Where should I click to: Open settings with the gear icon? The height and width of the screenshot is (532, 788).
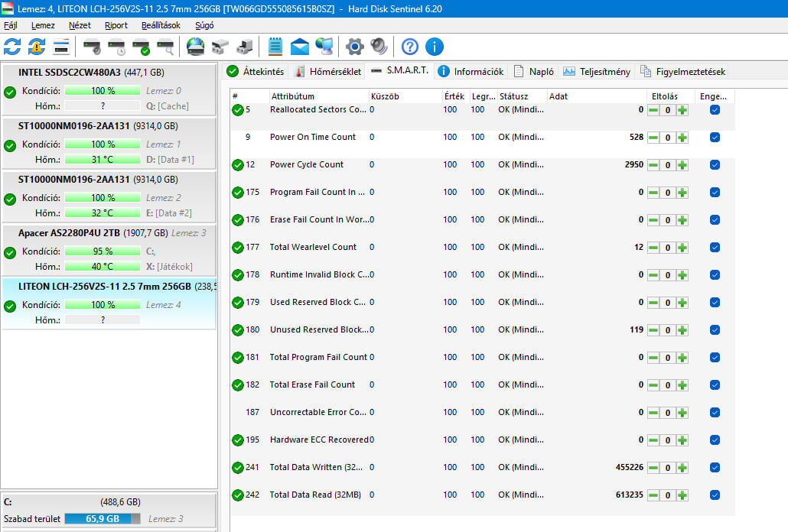[355, 47]
